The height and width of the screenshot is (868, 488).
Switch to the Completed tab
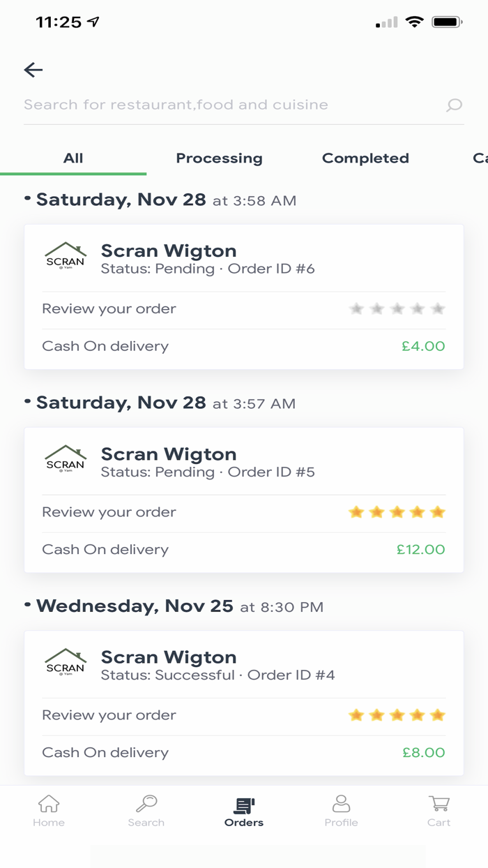365,158
